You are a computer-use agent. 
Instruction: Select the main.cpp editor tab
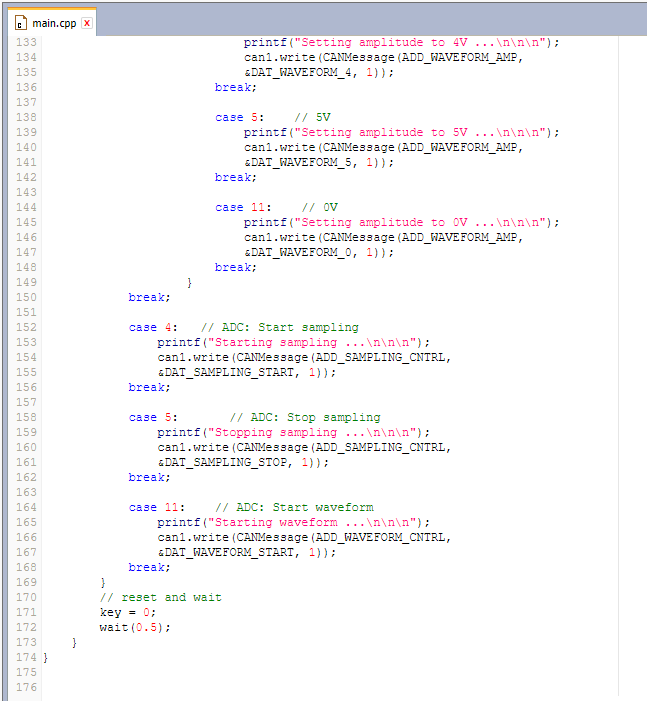pos(53,23)
